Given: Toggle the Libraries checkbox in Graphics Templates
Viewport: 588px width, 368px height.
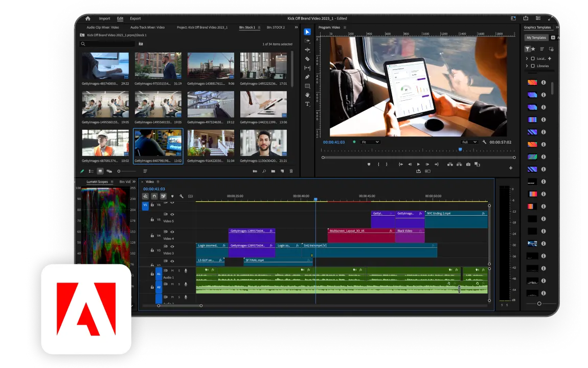Looking at the screenshot, I should click(x=533, y=66).
